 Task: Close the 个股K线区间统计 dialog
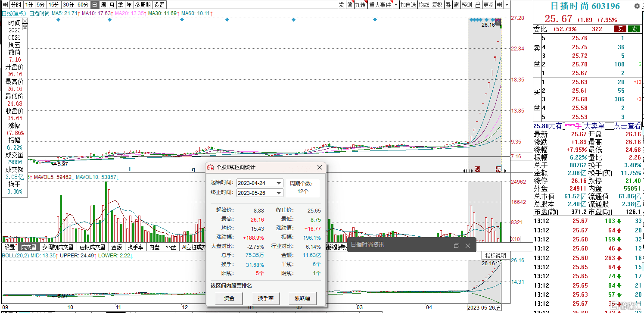pos(320,167)
